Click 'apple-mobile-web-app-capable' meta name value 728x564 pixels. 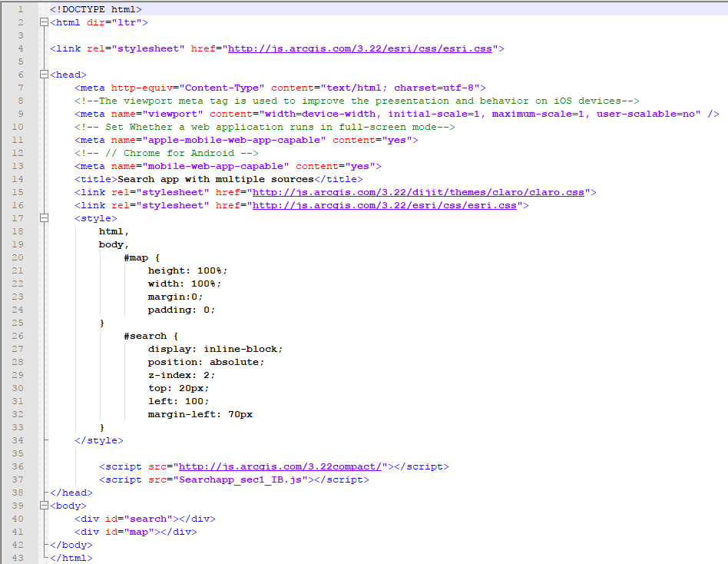pyautogui.click(x=234, y=140)
